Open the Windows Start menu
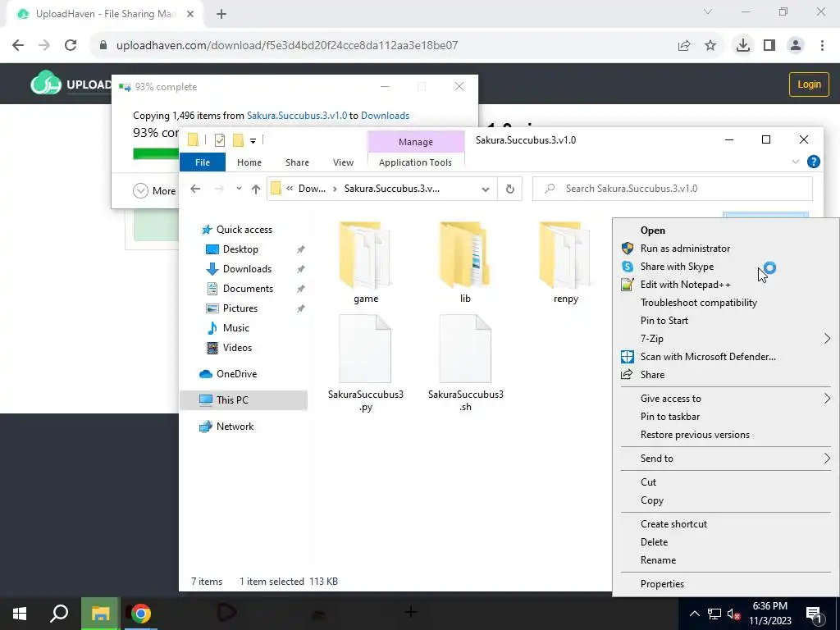Viewport: 840px width, 630px height. click(x=20, y=614)
